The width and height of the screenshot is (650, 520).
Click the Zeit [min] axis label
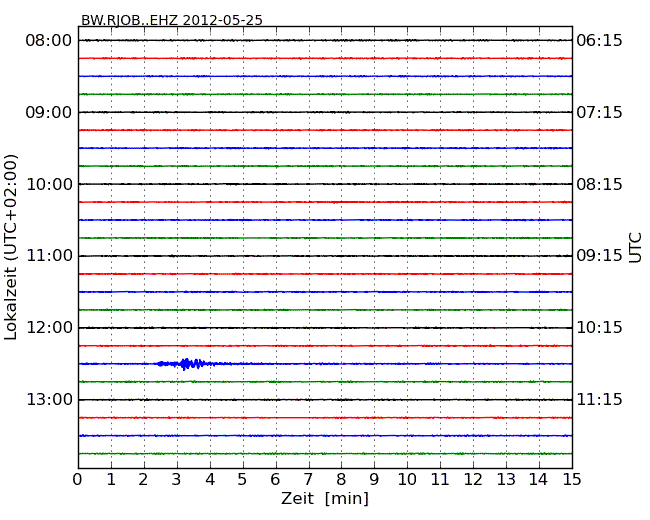[x=325, y=498]
